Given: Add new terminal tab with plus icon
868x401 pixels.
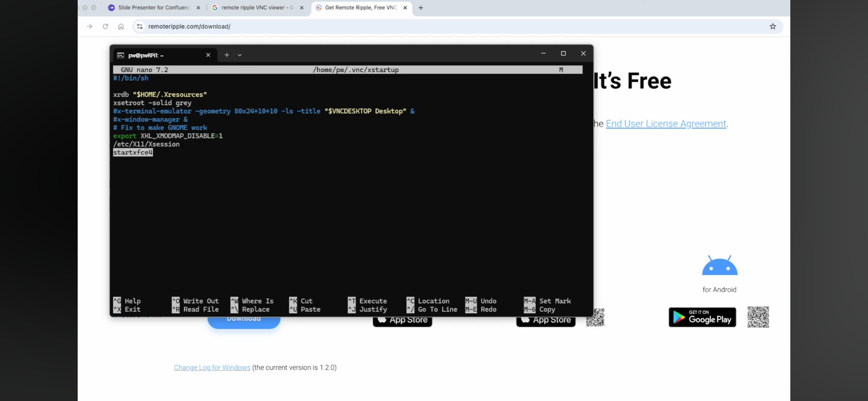Looking at the screenshot, I should coord(227,55).
